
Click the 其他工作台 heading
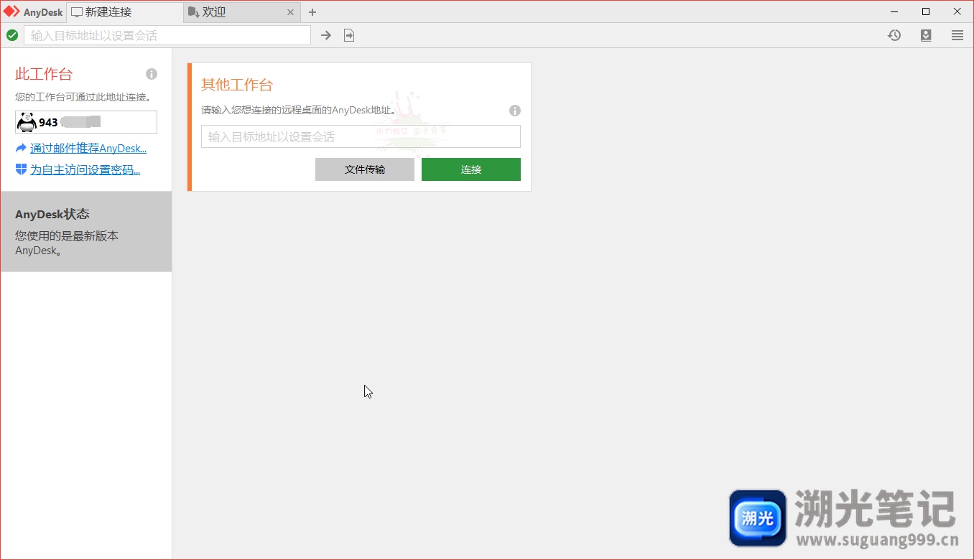coord(237,85)
